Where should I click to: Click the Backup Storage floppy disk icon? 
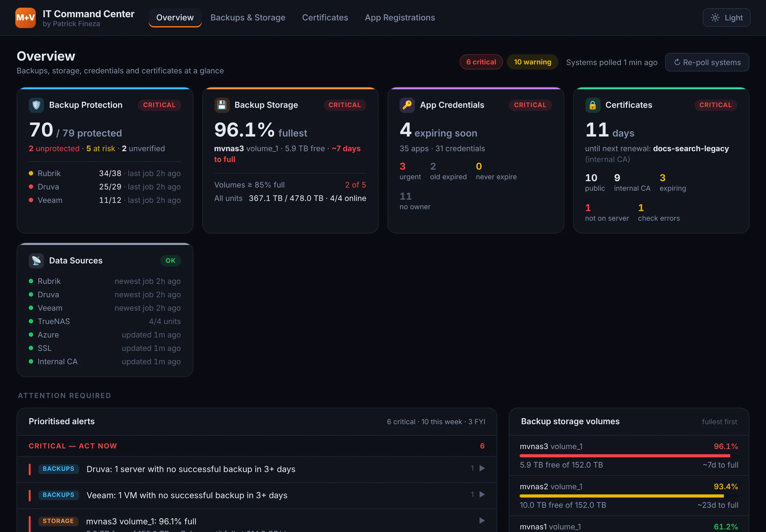pos(222,105)
